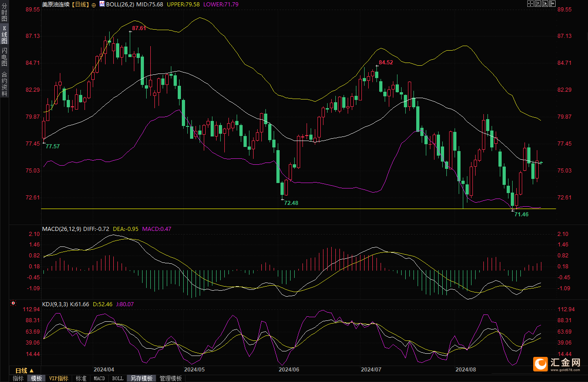The width and height of the screenshot is (588, 382).
Task: Click the UPPER:79.58 value
Action: point(183,4)
